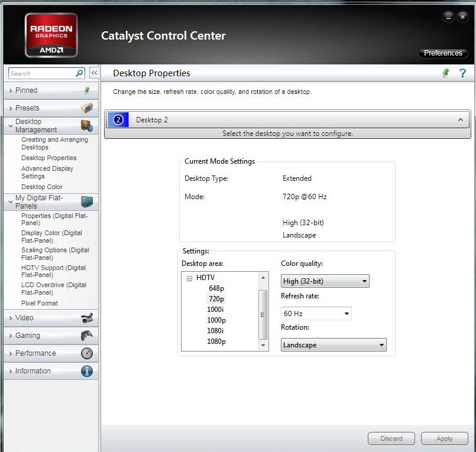The height and width of the screenshot is (452, 476).
Task: Open Desktop Properties in the sidebar
Action: (49, 158)
